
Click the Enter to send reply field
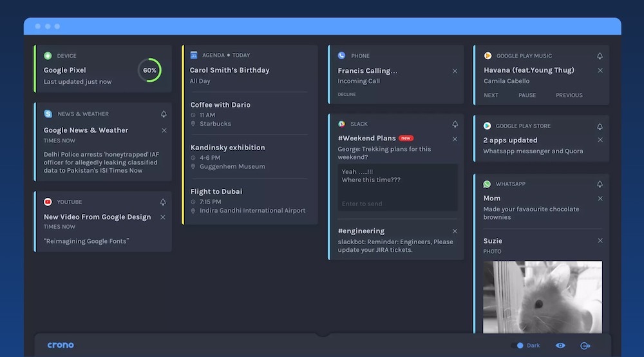397,204
